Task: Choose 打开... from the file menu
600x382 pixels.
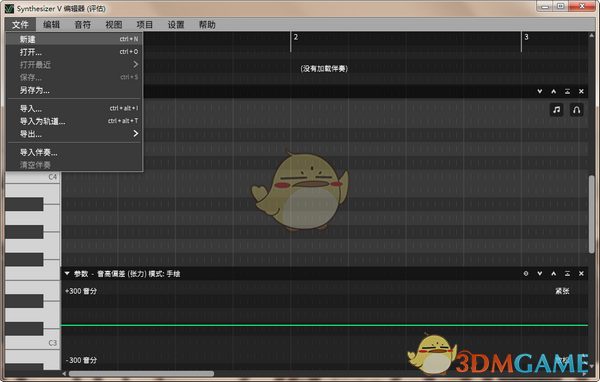Action: point(74,52)
